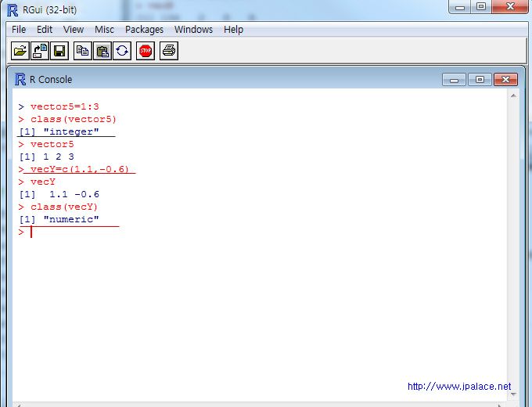The image size is (532, 407).
Task: Open the Help menu
Action: tap(233, 30)
